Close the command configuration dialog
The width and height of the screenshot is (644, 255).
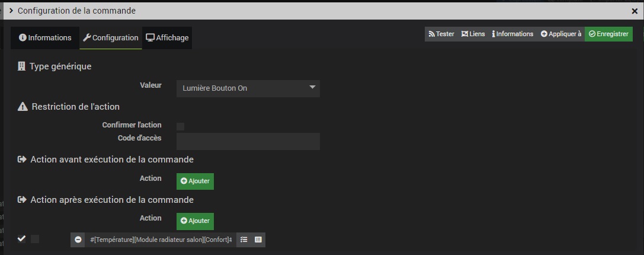(635, 11)
